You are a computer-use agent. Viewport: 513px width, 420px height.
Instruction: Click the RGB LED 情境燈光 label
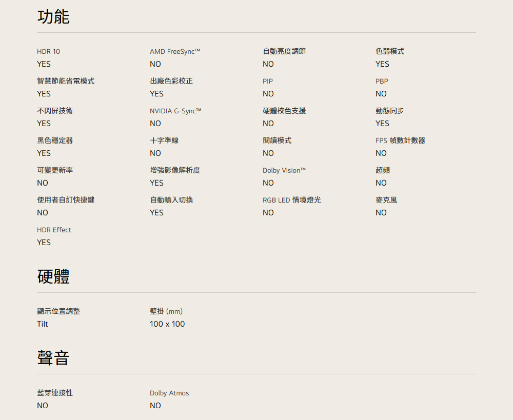click(x=291, y=200)
